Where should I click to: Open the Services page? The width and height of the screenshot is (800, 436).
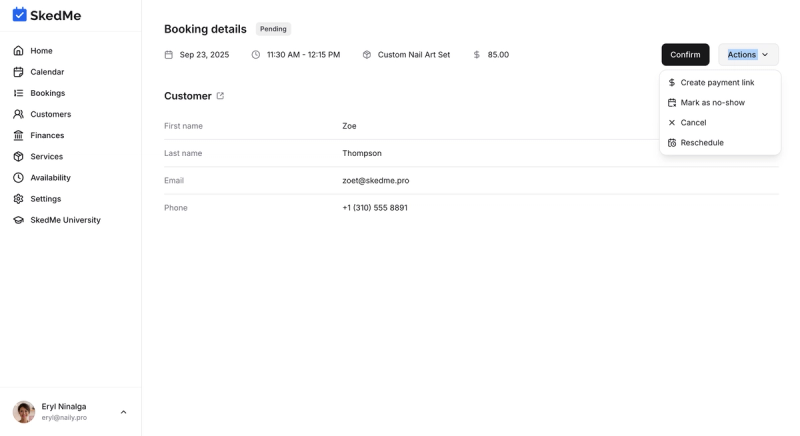(x=46, y=157)
